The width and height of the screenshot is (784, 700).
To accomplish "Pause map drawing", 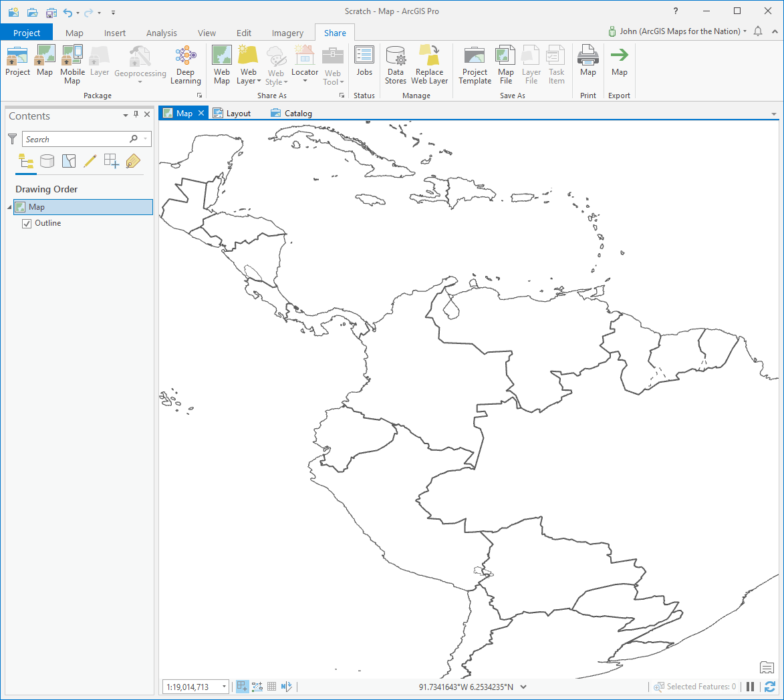I will (x=750, y=687).
